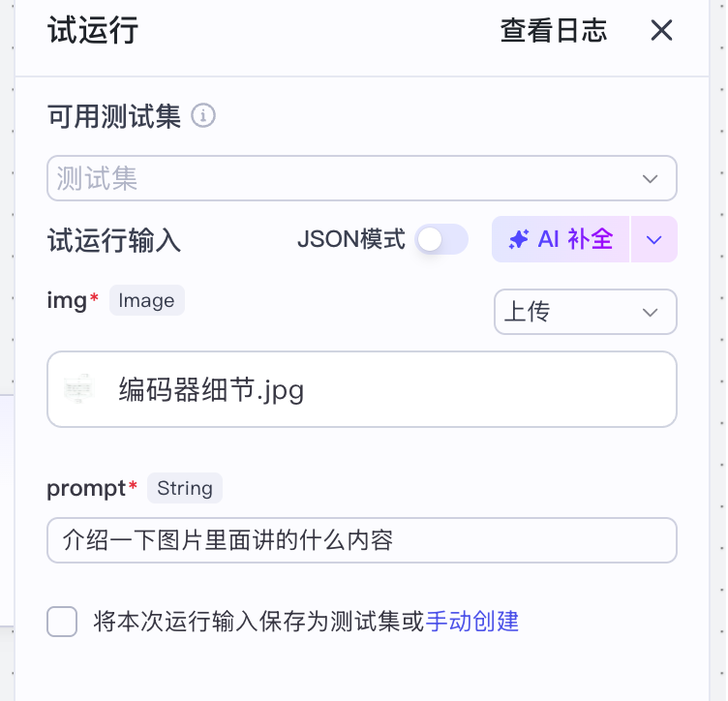Click the JSON模式 label text

[x=350, y=239]
